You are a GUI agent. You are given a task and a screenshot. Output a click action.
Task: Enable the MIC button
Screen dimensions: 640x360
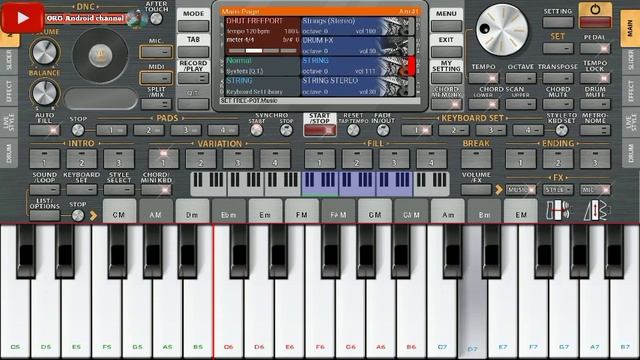click(x=156, y=52)
